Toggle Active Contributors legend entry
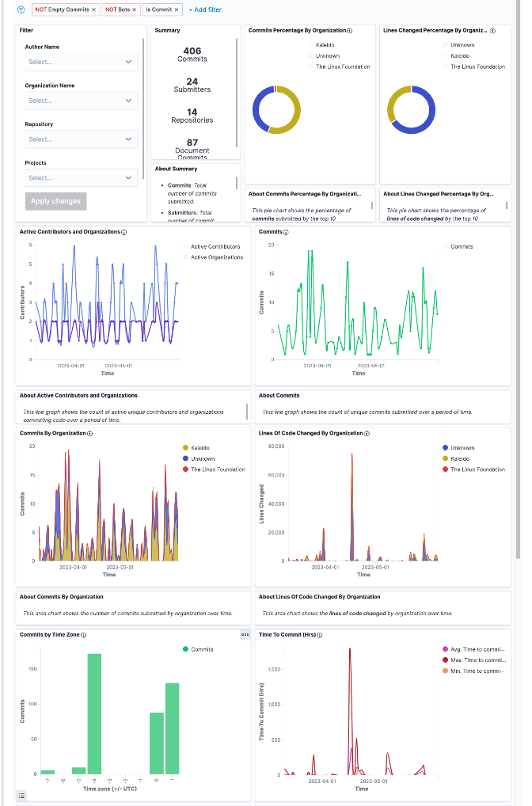 point(215,247)
